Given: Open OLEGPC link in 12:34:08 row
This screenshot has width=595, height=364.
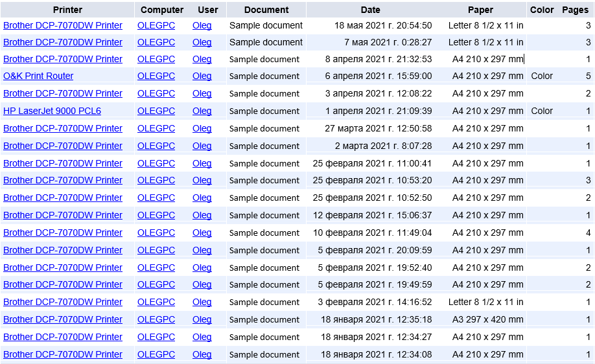Looking at the screenshot, I should coord(156,354).
